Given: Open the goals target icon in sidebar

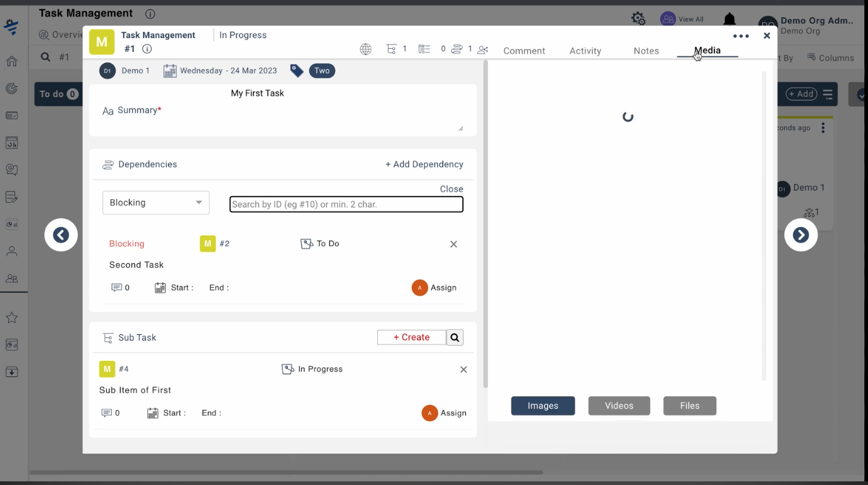Looking at the screenshot, I should tap(12, 89).
